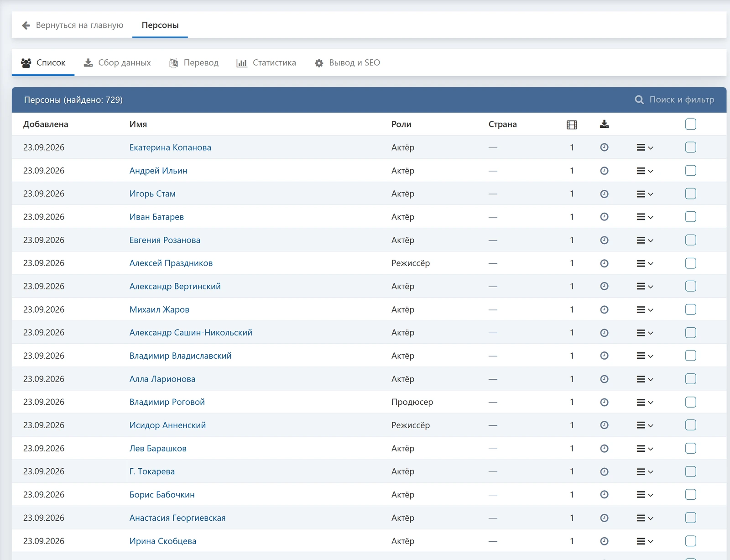Click the clock icon for Михаил Жаров
The image size is (730, 560).
point(604,309)
